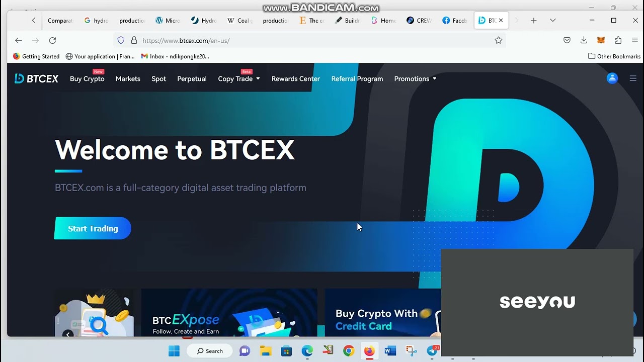Click the URL address bar
644x362 pixels.
point(309,40)
